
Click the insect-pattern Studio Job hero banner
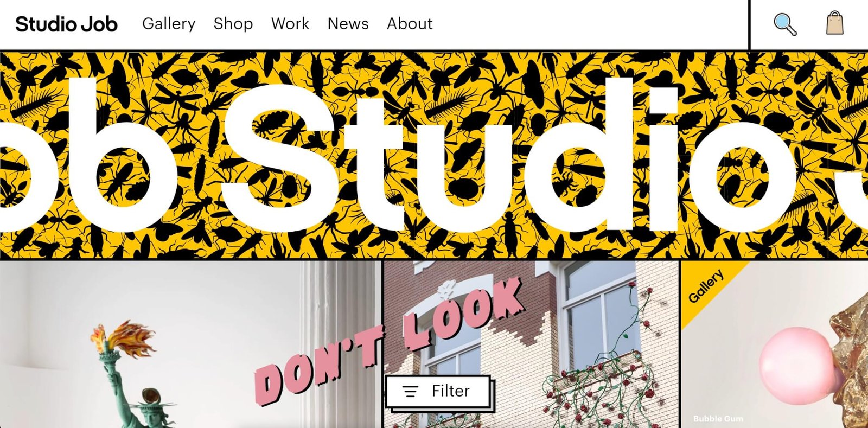click(x=434, y=155)
